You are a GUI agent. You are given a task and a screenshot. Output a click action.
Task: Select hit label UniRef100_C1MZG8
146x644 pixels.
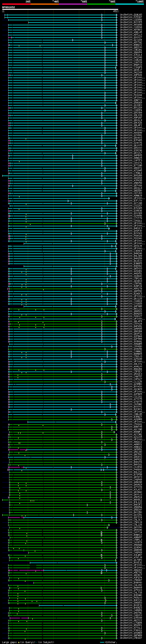(x=131, y=27)
